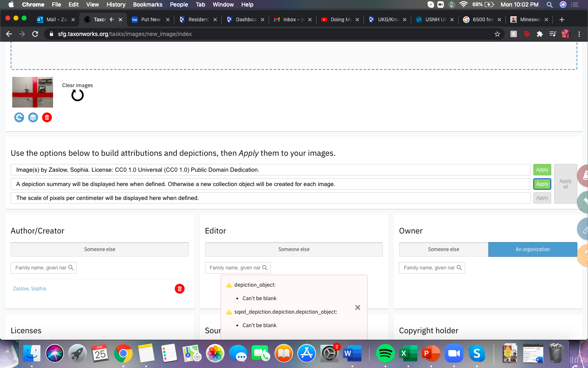The image size is (588, 368).
Task: Dismiss the depiction_object error popup
Action: [x=358, y=307]
